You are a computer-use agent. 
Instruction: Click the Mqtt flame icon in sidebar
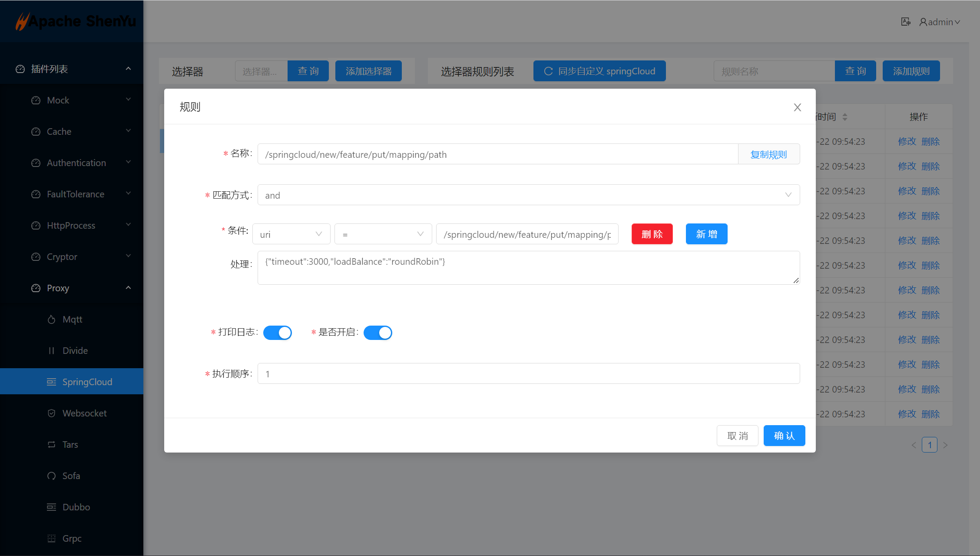click(x=51, y=320)
